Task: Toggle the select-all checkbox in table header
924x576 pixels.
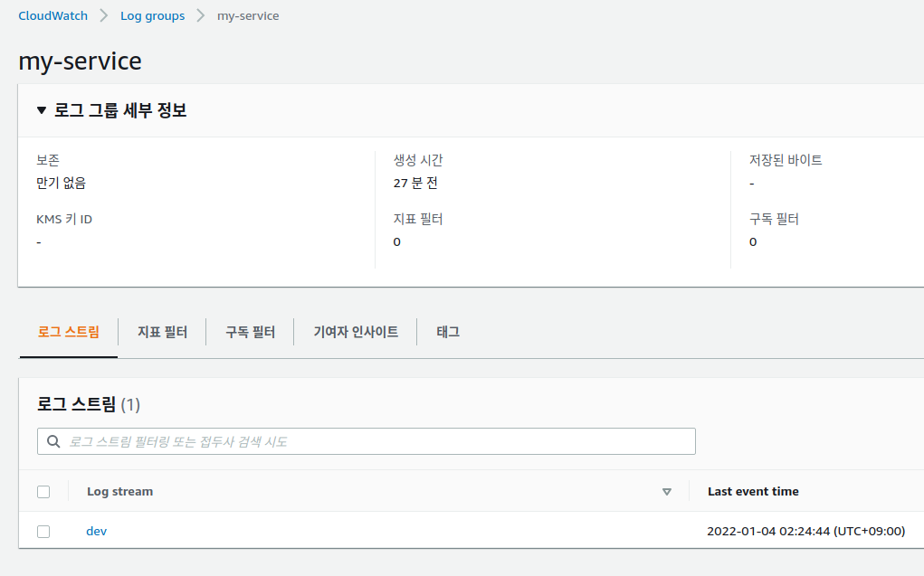Action: coord(43,491)
